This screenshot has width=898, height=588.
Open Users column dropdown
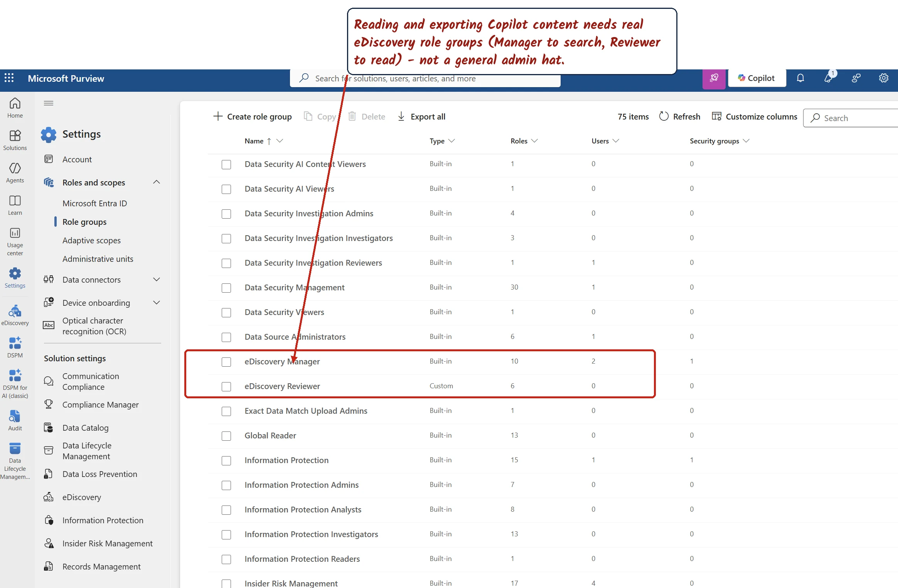(x=616, y=141)
